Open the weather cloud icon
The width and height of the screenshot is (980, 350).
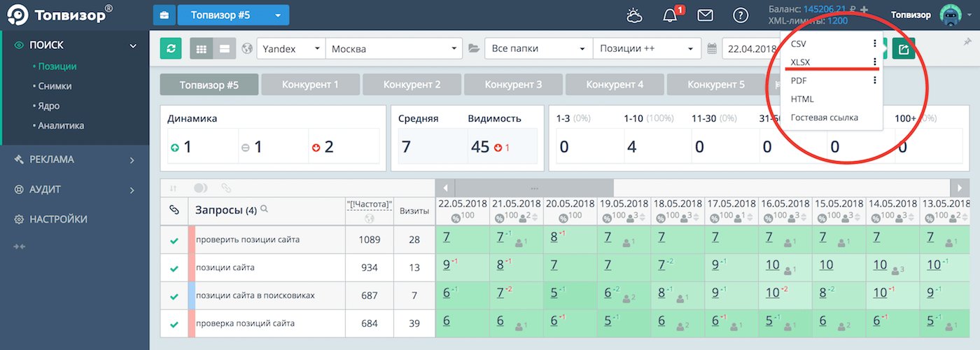[x=634, y=15]
